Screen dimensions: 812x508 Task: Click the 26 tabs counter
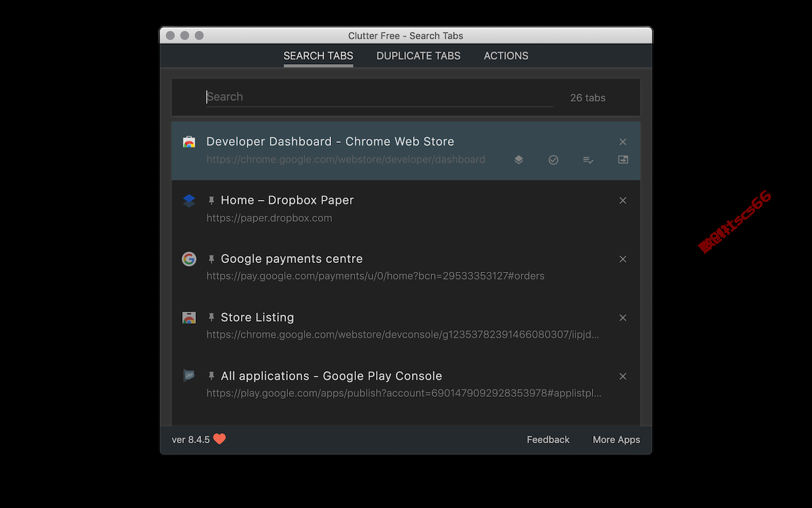(x=587, y=98)
